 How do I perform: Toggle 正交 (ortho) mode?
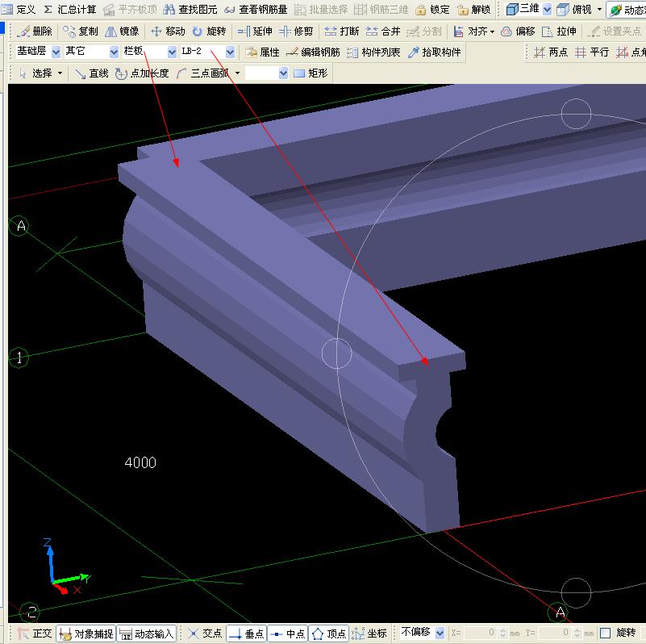35,634
